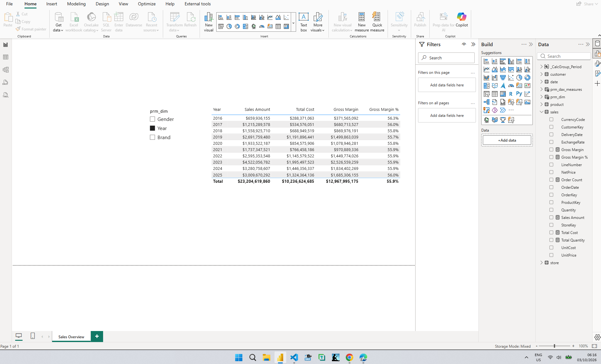The image size is (601, 364).
Task: Expand the store table
Action: click(x=542, y=263)
